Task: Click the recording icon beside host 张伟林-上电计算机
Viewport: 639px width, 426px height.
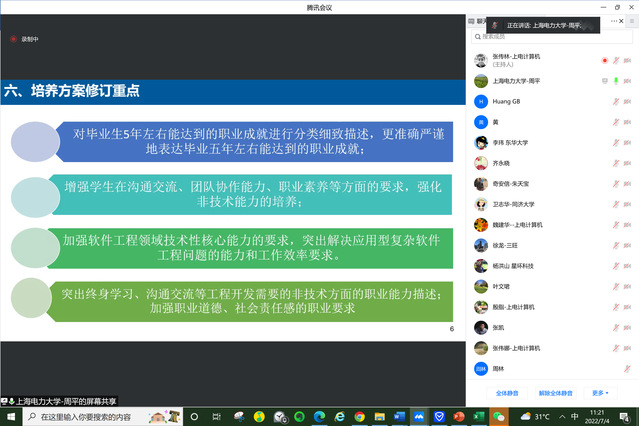Action: pos(604,60)
